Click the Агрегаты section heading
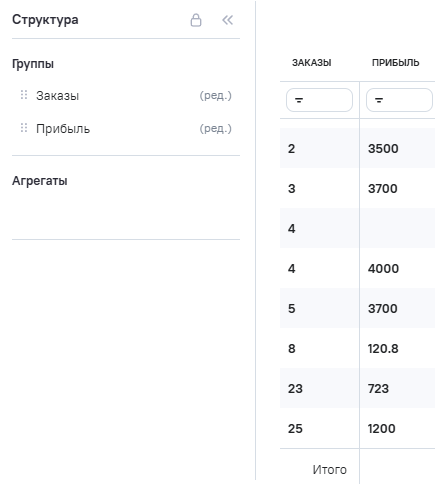 click(40, 181)
